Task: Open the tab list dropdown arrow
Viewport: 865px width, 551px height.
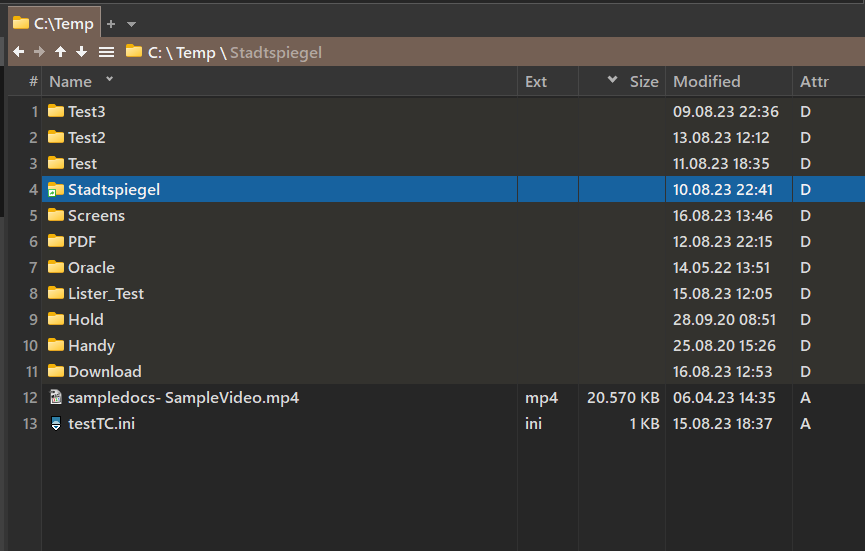Action: click(131, 24)
